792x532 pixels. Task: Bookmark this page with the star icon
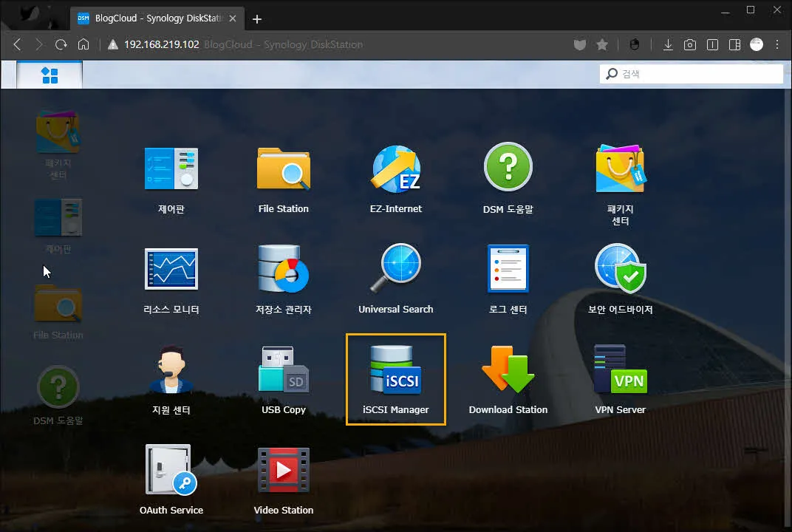pos(602,44)
